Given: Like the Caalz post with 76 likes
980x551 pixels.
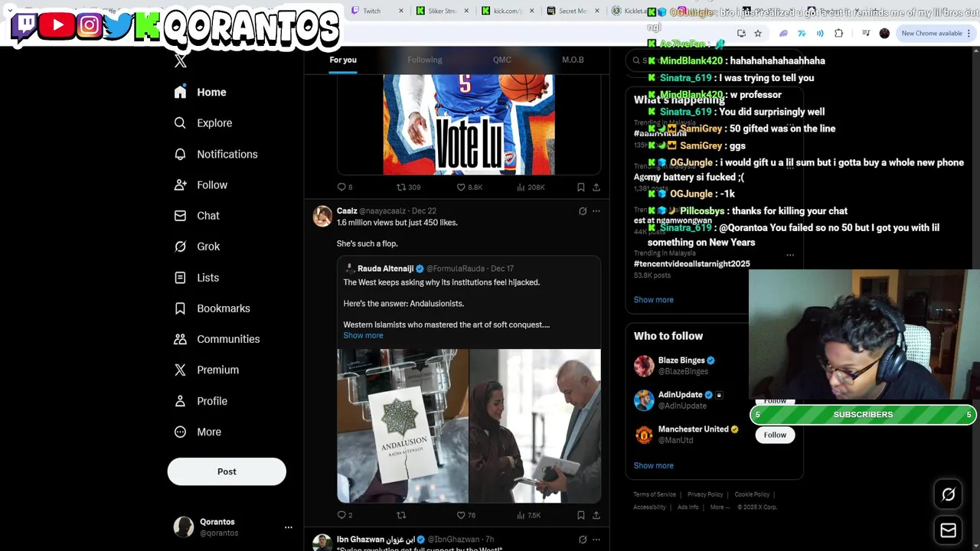Looking at the screenshot, I should coord(466,515).
